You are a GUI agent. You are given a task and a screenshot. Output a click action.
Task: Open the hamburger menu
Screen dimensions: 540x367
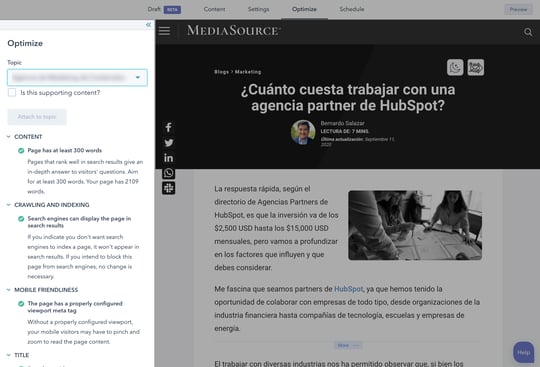click(x=165, y=31)
